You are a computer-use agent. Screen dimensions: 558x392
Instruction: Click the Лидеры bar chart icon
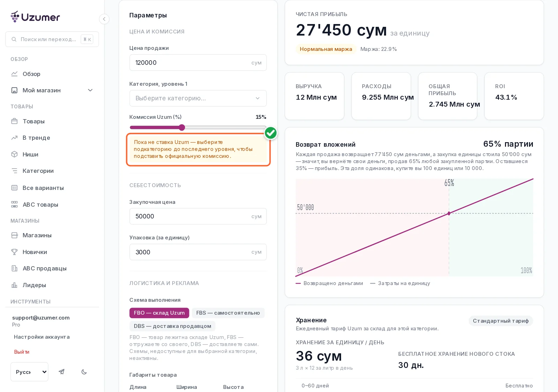coord(14,285)
